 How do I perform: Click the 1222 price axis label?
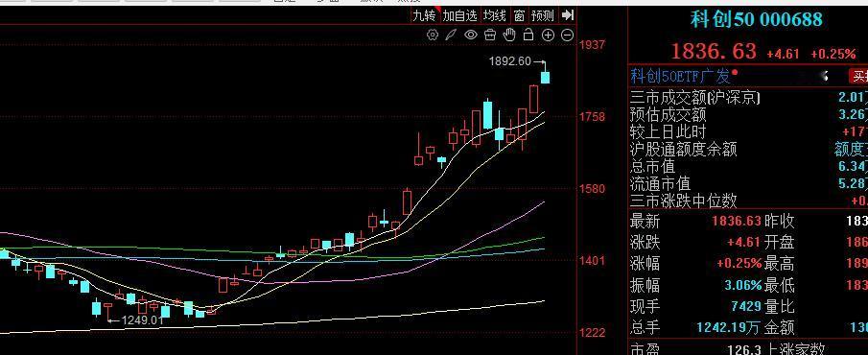click(591, 333)
